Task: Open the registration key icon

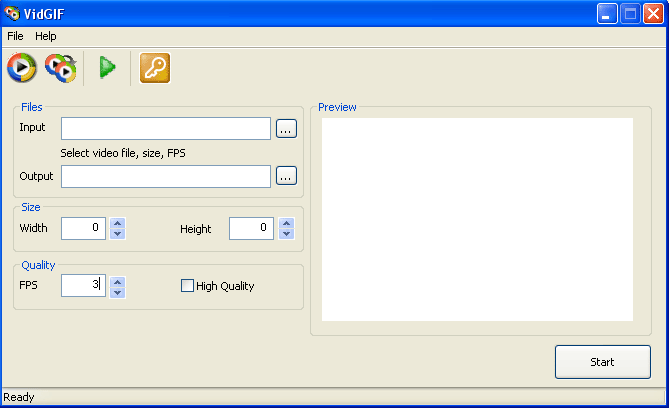Action: 155,67
